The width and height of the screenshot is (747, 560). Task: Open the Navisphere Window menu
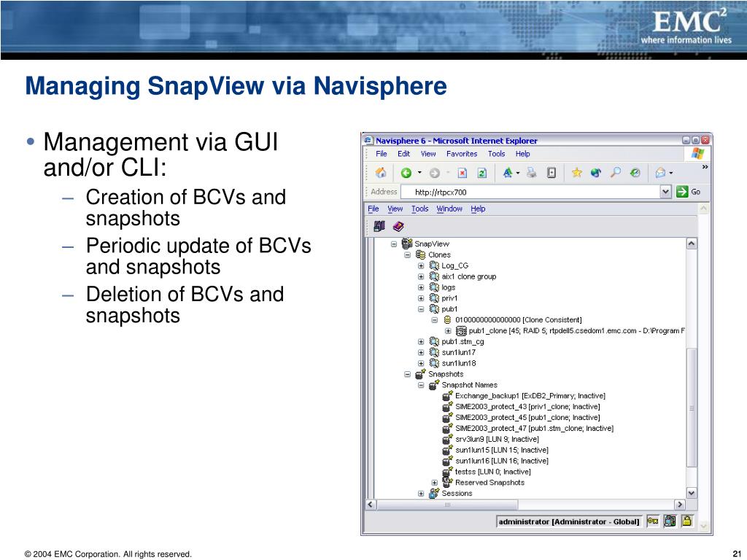coord(449,209)
